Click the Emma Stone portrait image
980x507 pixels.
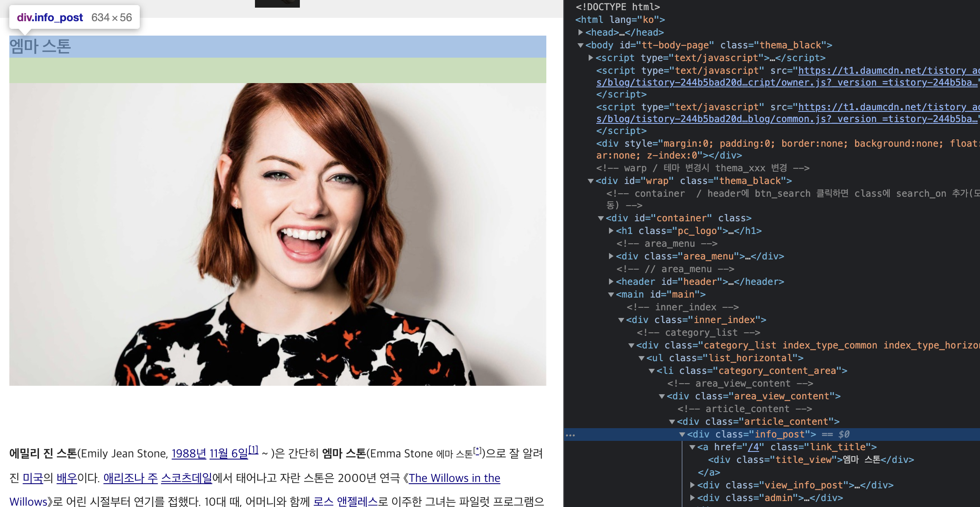click(x=278, y=234)
